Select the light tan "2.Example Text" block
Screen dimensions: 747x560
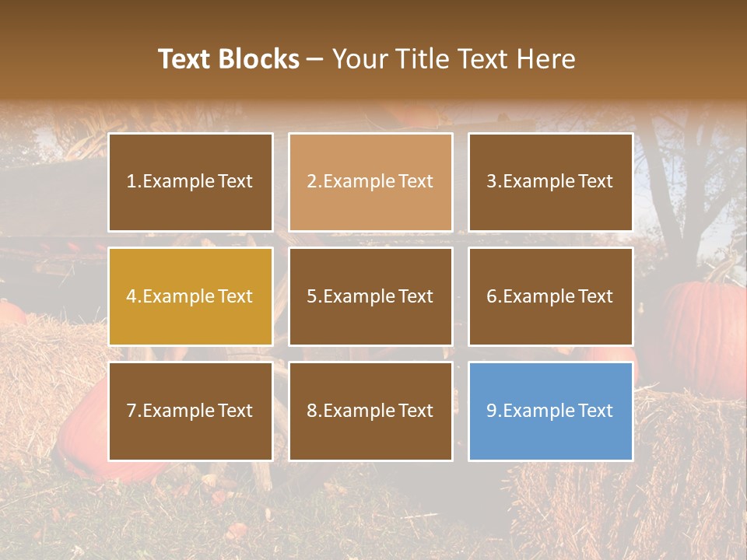point(370,182)
